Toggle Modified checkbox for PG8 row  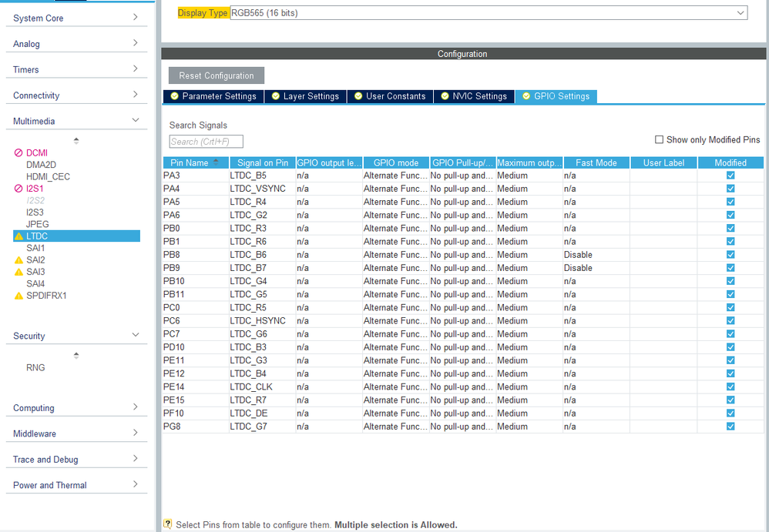(x=730, y=427)
